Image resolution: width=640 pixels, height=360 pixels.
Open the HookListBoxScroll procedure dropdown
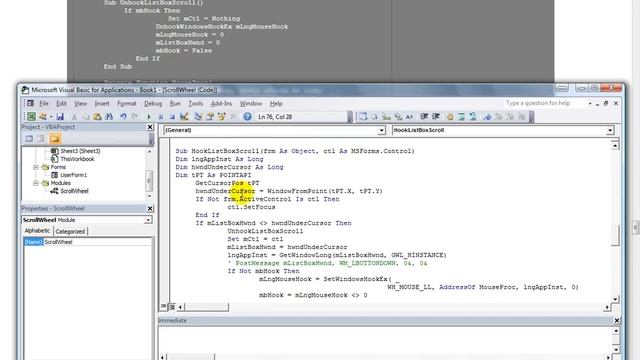(x=610, y=130)
